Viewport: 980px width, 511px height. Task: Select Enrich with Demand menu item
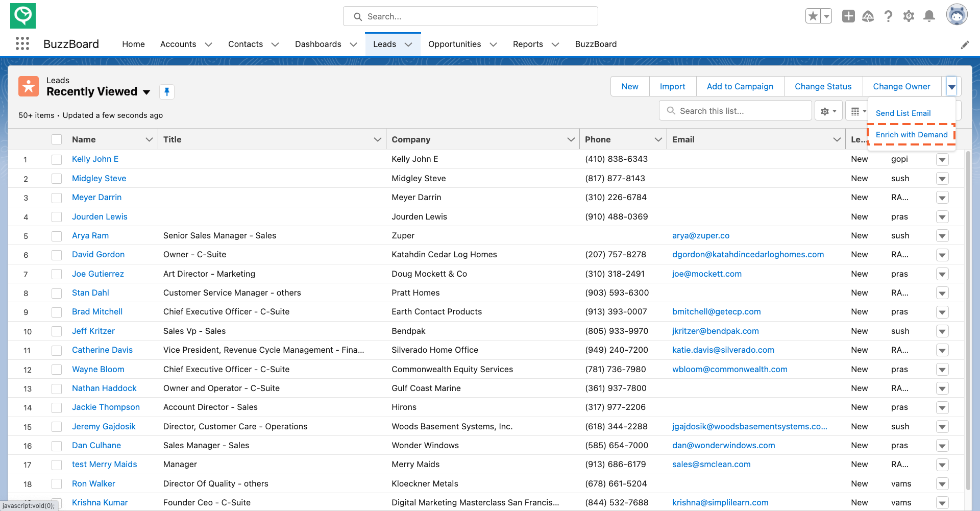click(x=912, y=135)
